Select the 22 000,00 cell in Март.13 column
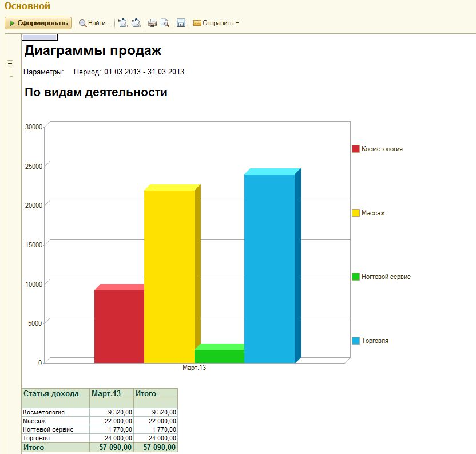476x454 pixels. [x=112, y=421]
